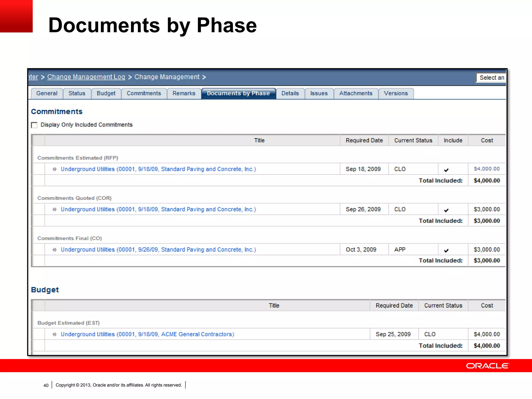
Task: Open the 'Select an' dropdown
Action: tap(491, 78)
